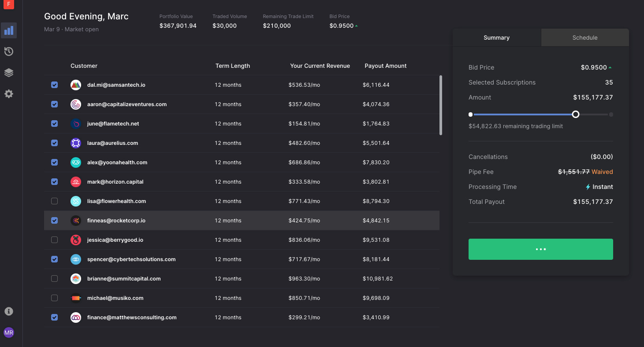Click the layers stack icon in sidebar

pyautogui.click(x=9, y=72)
